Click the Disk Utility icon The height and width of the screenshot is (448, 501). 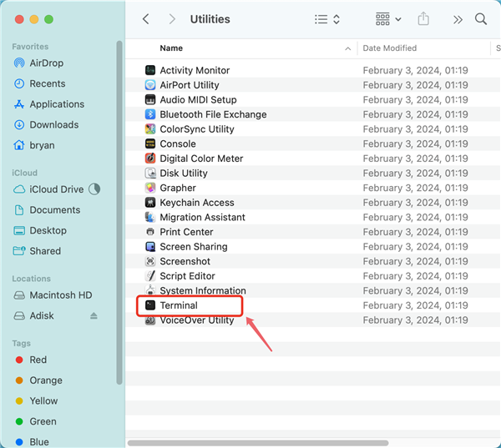click(x=150, y=174)
